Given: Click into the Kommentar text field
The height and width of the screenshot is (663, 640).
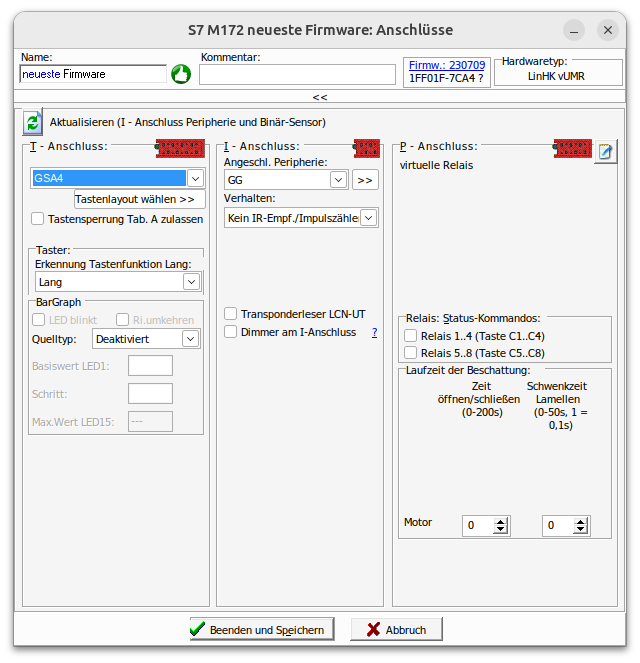Looking at the screenshot, I should coord(297,74).
